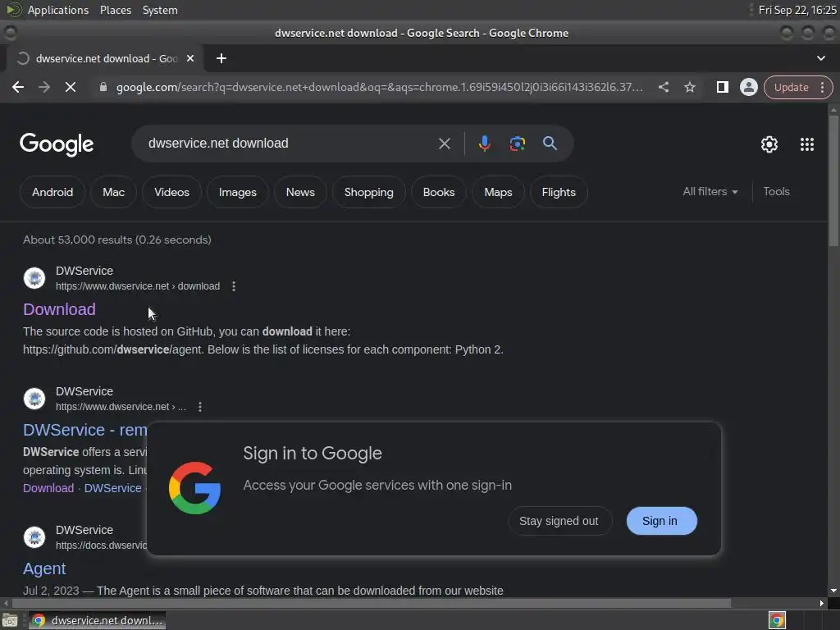Switch to Videos results
Viewport: 840px width, 630px height.
[171, 192]
